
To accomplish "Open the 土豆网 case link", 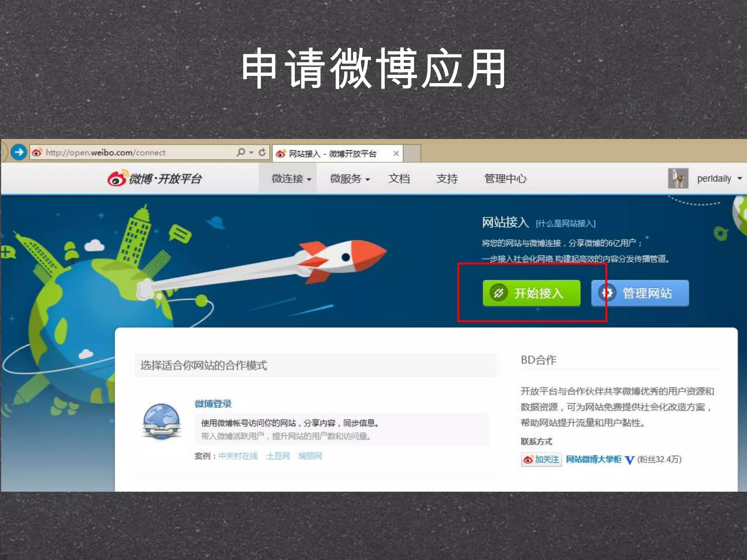I will click(278, 456).
